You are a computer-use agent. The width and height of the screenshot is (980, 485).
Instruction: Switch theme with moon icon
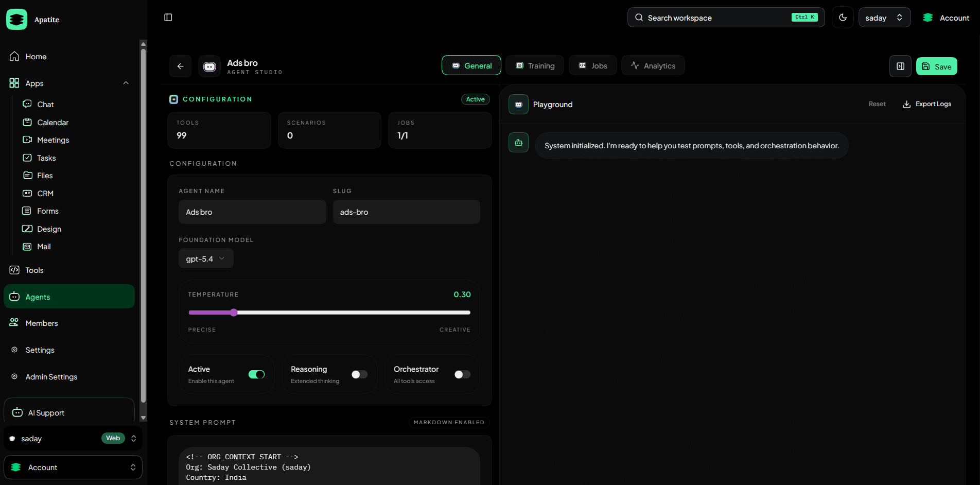coord(843,18)
